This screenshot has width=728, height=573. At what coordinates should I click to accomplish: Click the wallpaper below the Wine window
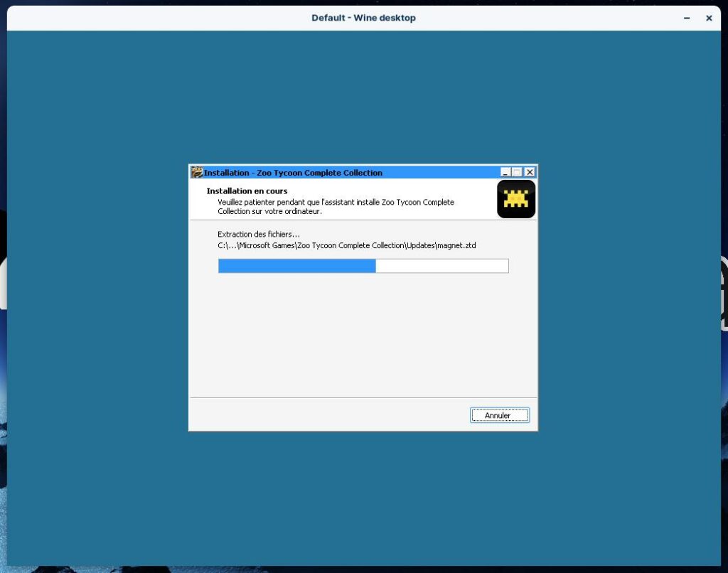(355, 569)
